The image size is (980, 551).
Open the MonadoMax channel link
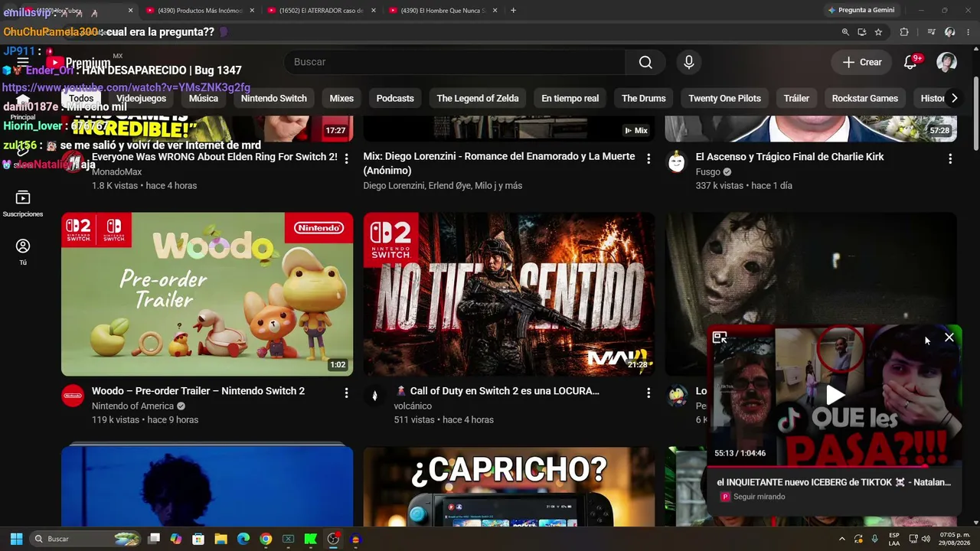click(116, 172)
